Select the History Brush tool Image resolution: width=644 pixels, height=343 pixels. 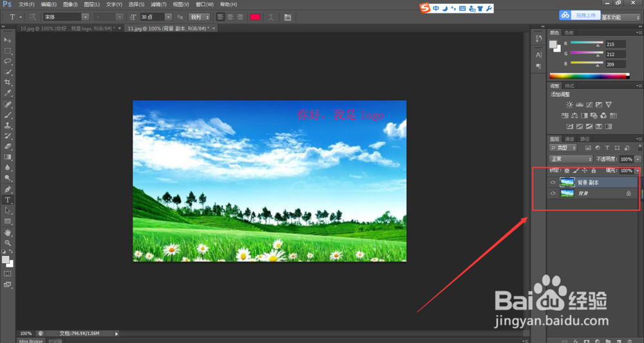(x=7, y=136)
